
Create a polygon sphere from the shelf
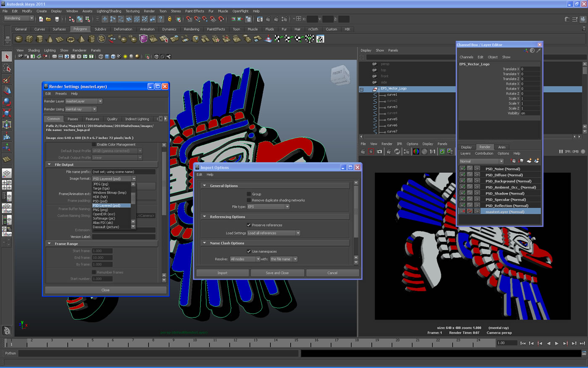click(19, 39)
